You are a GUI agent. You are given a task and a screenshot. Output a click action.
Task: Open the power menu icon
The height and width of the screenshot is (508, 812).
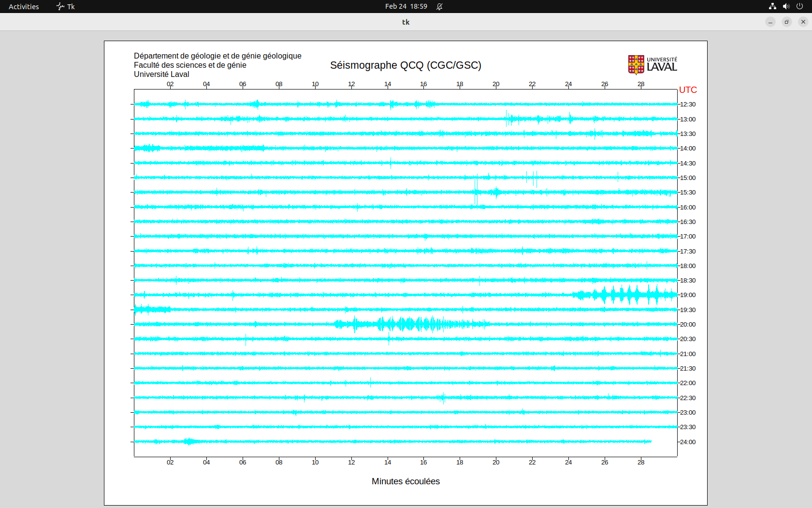[799, 6]
